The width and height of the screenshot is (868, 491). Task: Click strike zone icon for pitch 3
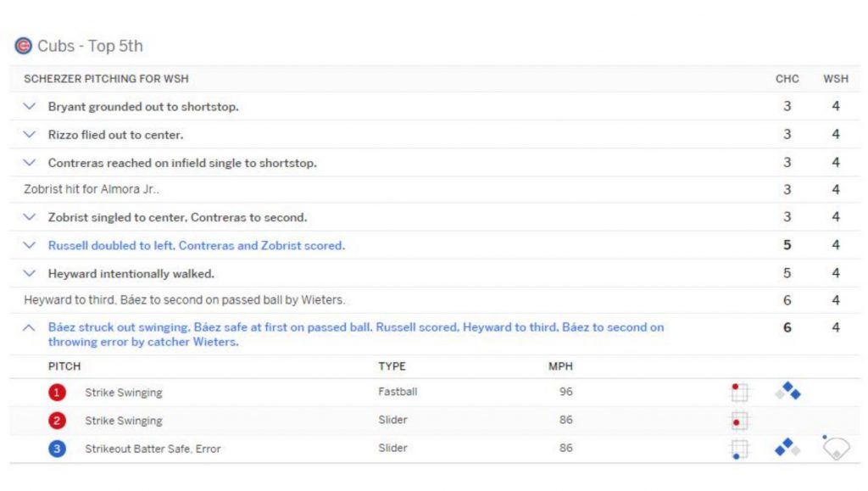[739, 449]
